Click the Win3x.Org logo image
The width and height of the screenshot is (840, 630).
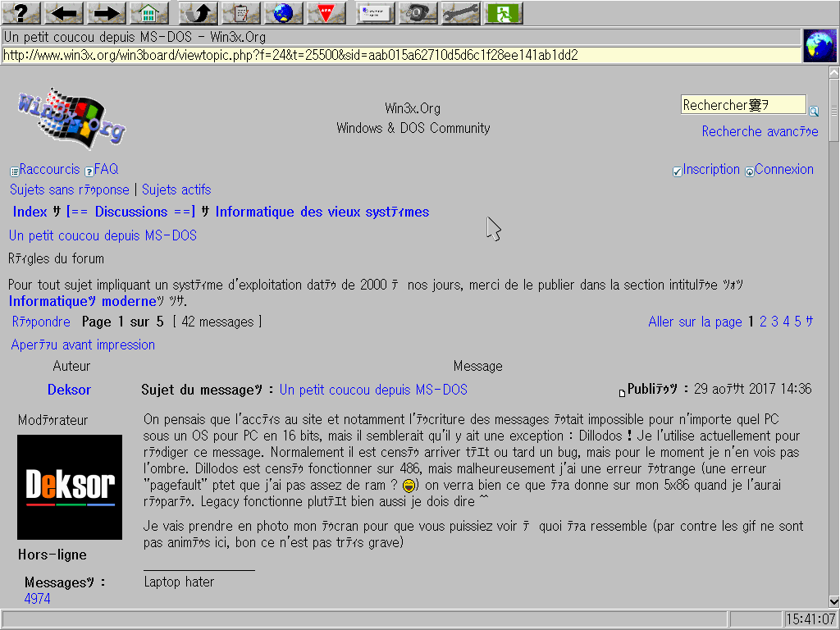71,118
